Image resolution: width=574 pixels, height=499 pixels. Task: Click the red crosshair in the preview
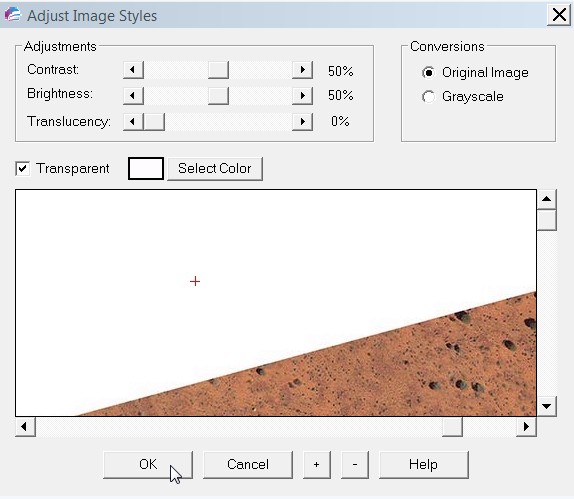[195, 281]
